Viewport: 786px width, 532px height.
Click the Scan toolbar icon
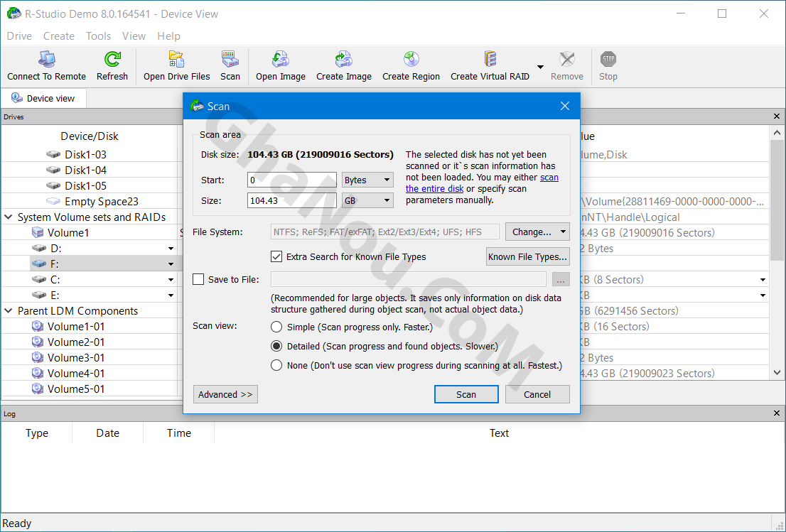230,60
